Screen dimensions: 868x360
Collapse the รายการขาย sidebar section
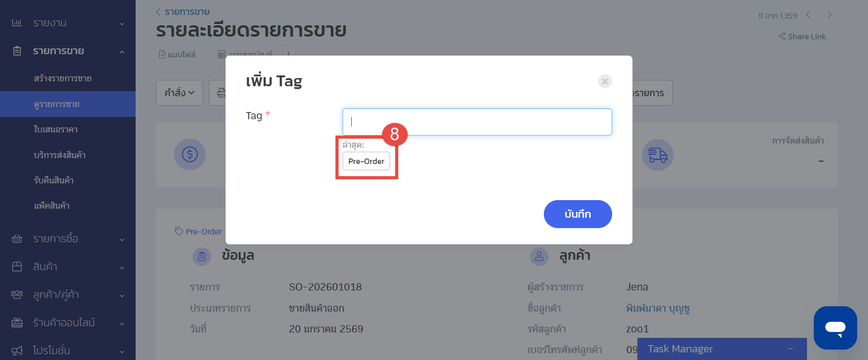pyautogui.click(x=122, y=51)
